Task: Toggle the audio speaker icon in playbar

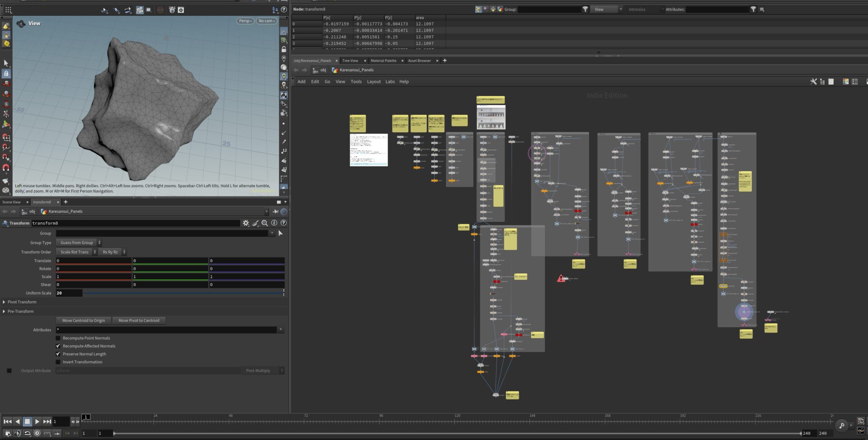Action: tap(18, 433)
